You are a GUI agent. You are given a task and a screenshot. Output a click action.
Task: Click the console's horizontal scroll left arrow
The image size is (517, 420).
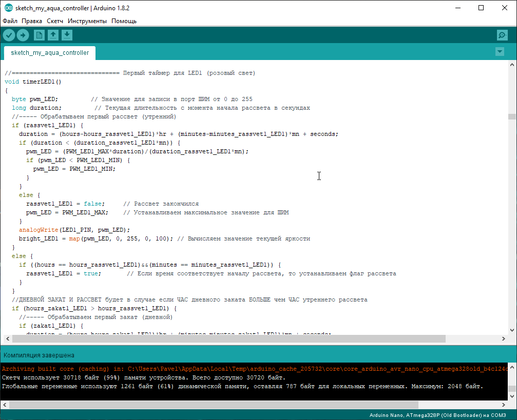pos(5,405)
